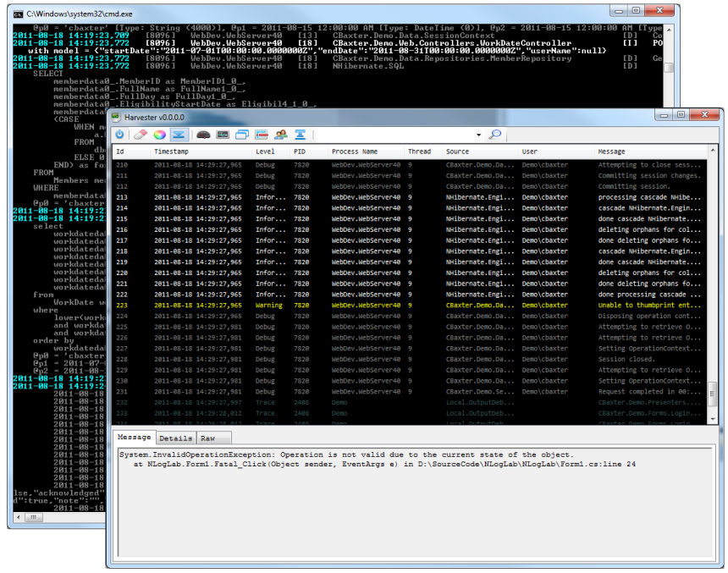Select the Message tab

tap(135, 437)
